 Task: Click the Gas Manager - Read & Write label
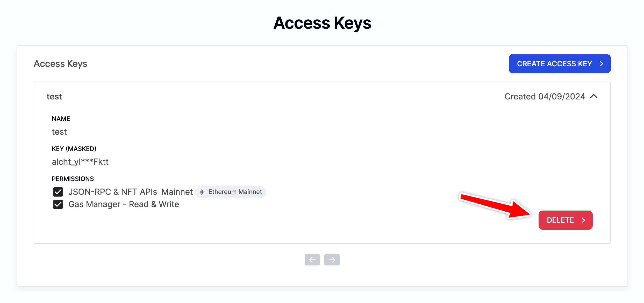(124, 204)
